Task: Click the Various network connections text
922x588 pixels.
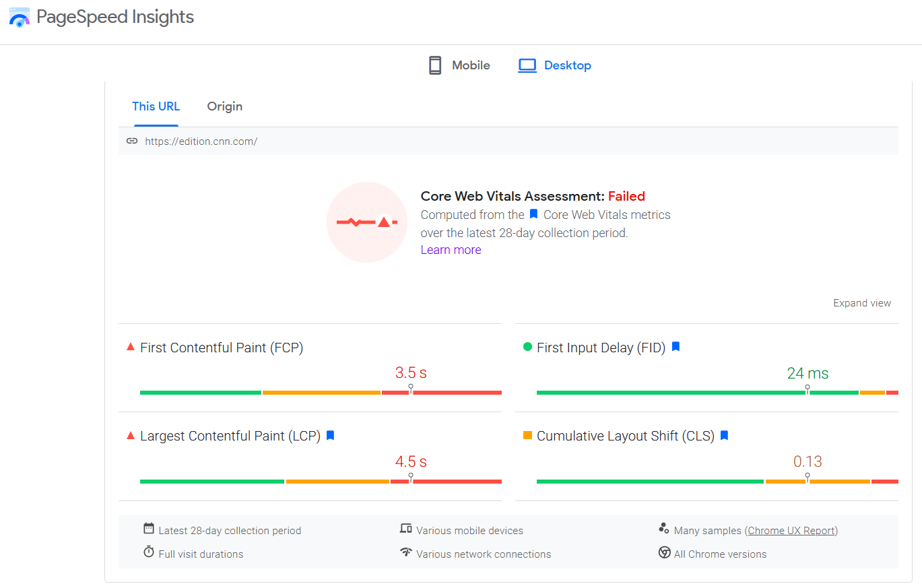Action: point(484,554)
